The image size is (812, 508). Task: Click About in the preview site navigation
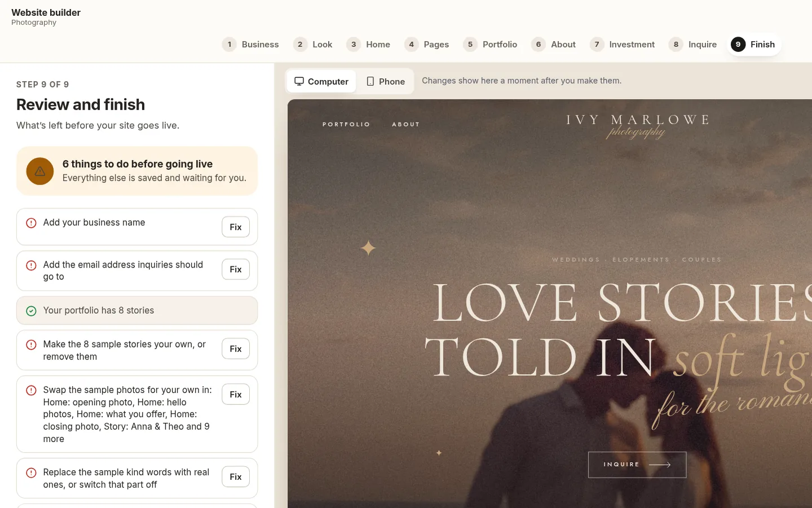406,124
